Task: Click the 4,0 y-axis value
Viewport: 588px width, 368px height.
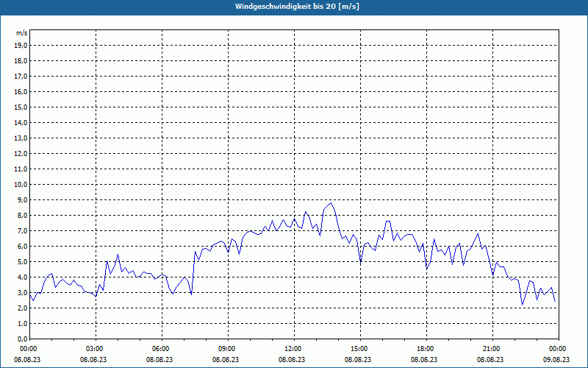Action: point(22,277)
